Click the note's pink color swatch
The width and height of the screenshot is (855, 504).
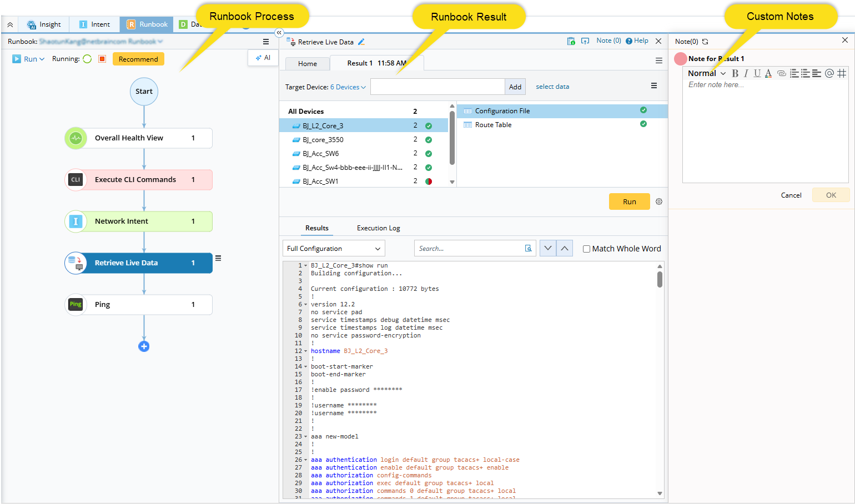tap(681, 59)
